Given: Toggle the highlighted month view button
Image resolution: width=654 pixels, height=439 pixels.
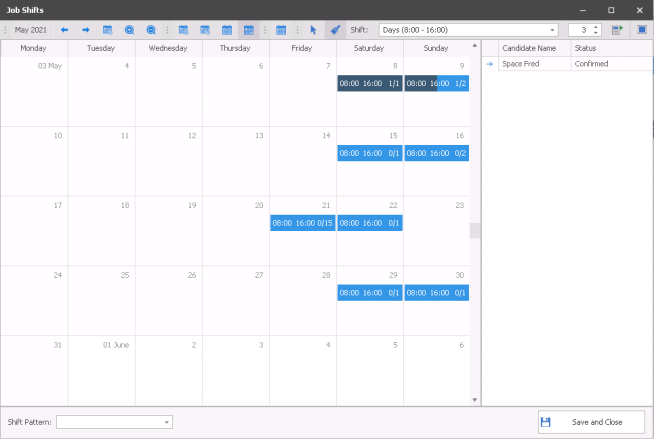Looking at the screenshot, I should 248,30.
